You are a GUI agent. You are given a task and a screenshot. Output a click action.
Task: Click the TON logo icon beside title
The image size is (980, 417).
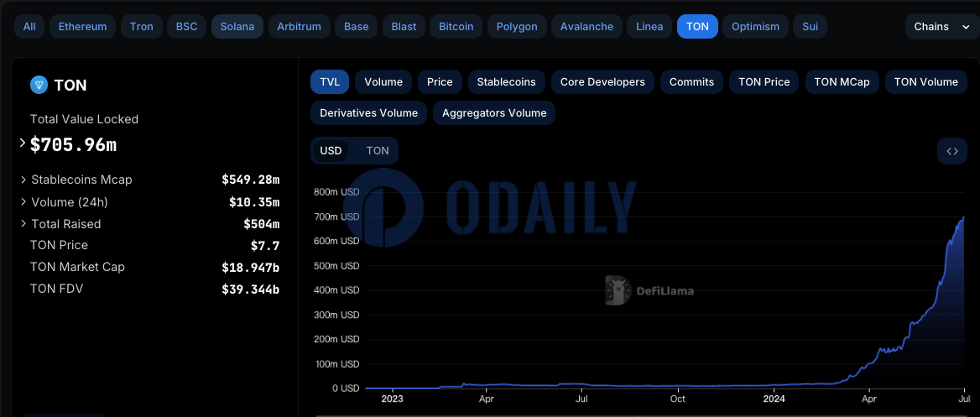point(39,85)
